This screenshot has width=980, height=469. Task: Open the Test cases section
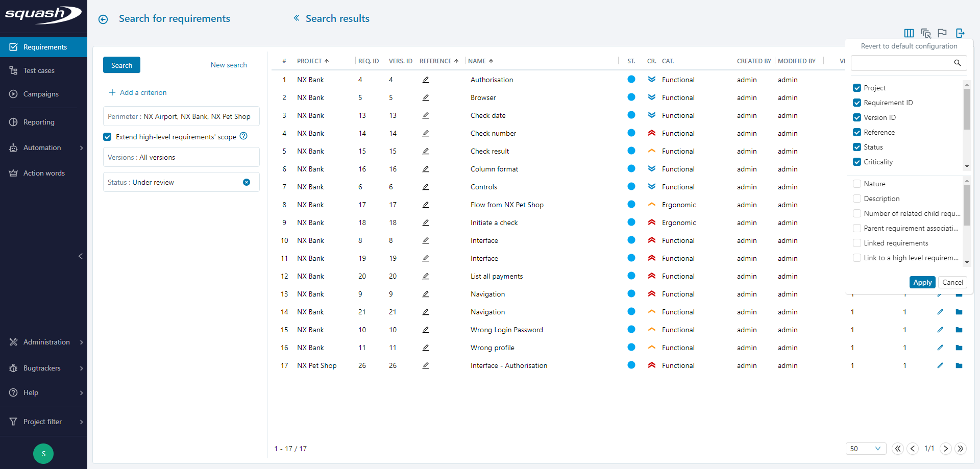click(x=38, y=70)
